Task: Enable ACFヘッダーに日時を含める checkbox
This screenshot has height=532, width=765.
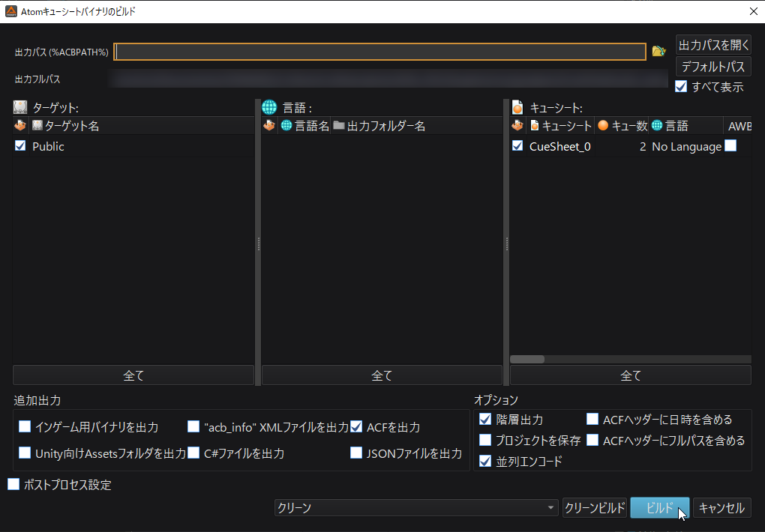Action: click(x=592, y=420)
